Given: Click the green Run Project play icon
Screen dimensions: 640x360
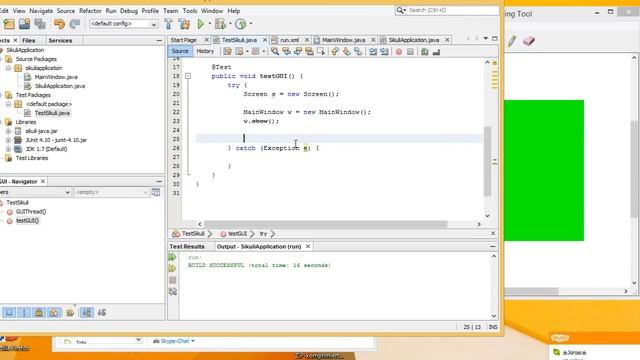Looking at the screenshot, I should click(200, 24).
